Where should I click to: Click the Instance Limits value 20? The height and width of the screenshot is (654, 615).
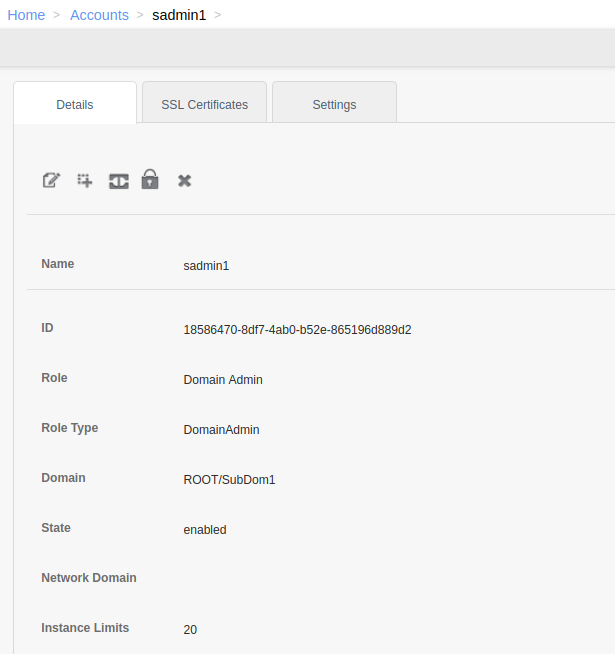[x=190, y=629]
